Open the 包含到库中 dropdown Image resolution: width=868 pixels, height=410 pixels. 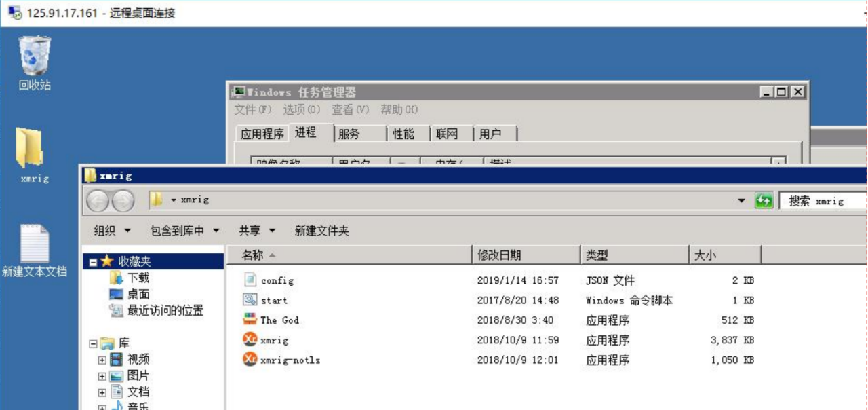click(185, 231)
